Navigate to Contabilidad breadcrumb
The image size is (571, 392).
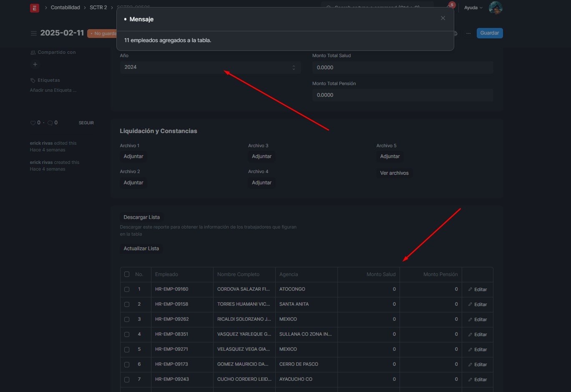tap(65, 8)
